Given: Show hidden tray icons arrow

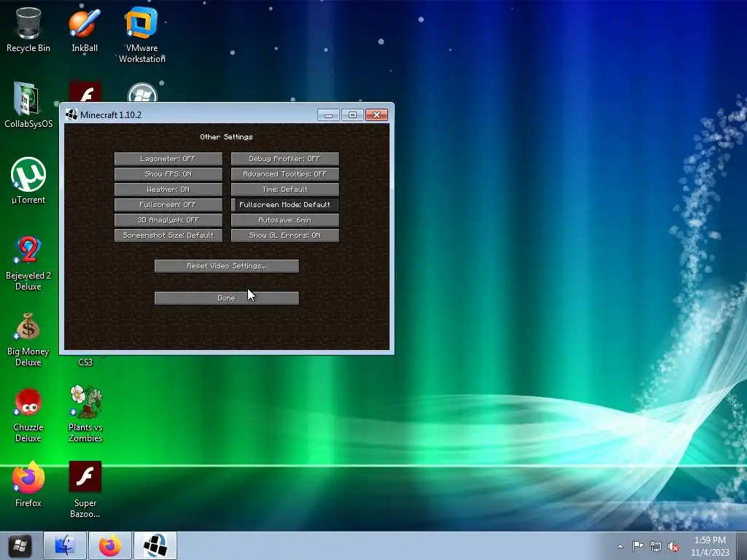Looking at the screenshot, I should point(620,546).
